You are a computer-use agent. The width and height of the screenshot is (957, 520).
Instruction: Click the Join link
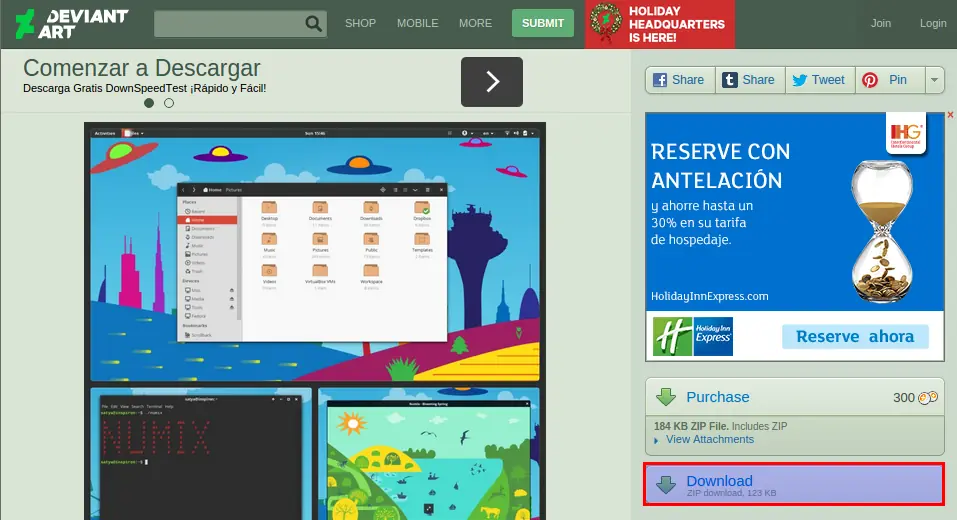click(x=881, y=23)
